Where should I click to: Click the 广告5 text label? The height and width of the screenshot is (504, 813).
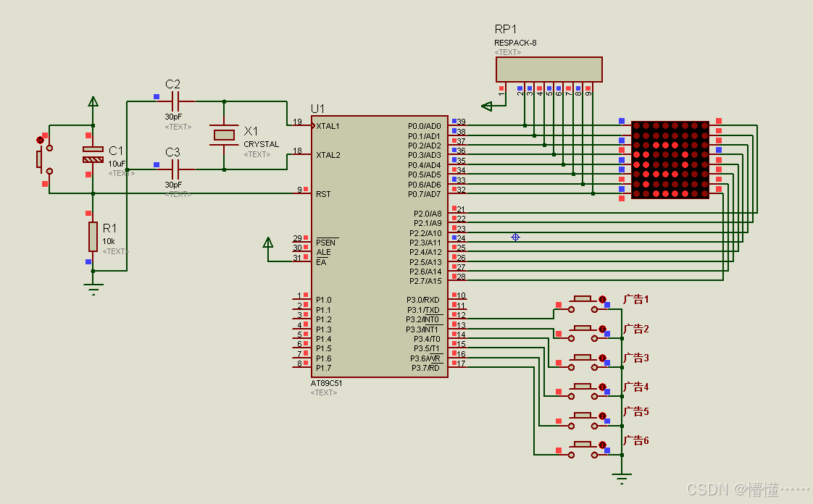pos(635,412)
